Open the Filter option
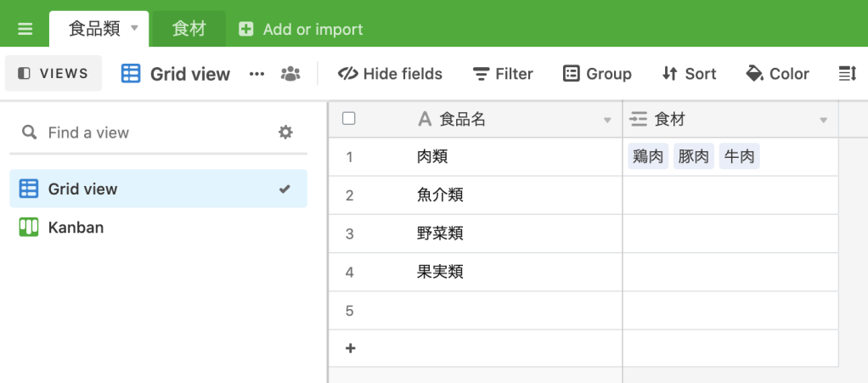Image resolution: width=868 pixels, height=383 pixels. click(x=503, y=74)
